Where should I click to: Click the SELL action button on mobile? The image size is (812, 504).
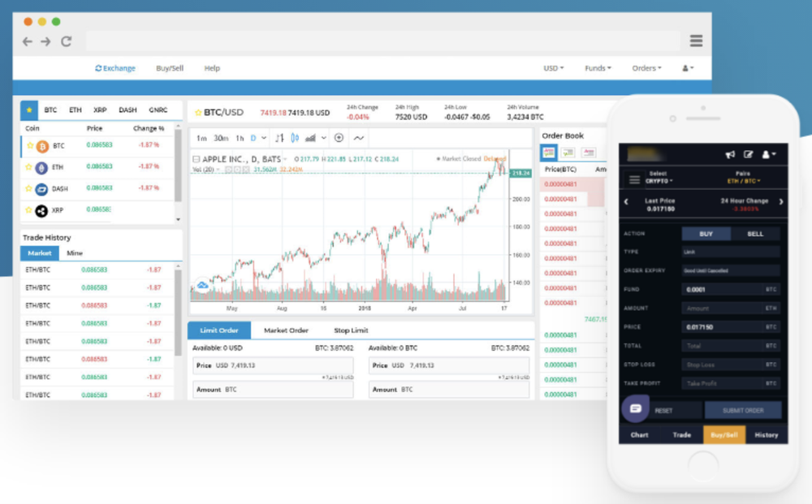point(755,233)
